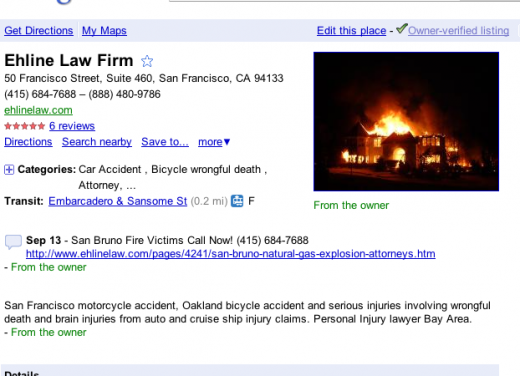Viewport: 520px width, 376px height.
Task: Visit ehlinelaw.com website link
Action: click(38, 110)
